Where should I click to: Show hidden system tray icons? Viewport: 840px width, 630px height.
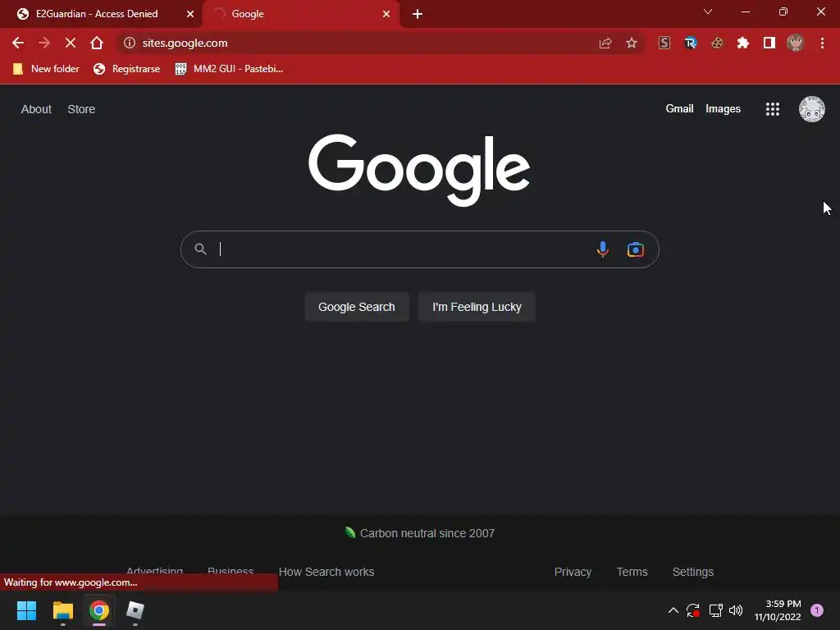click(x=673, y=610)
